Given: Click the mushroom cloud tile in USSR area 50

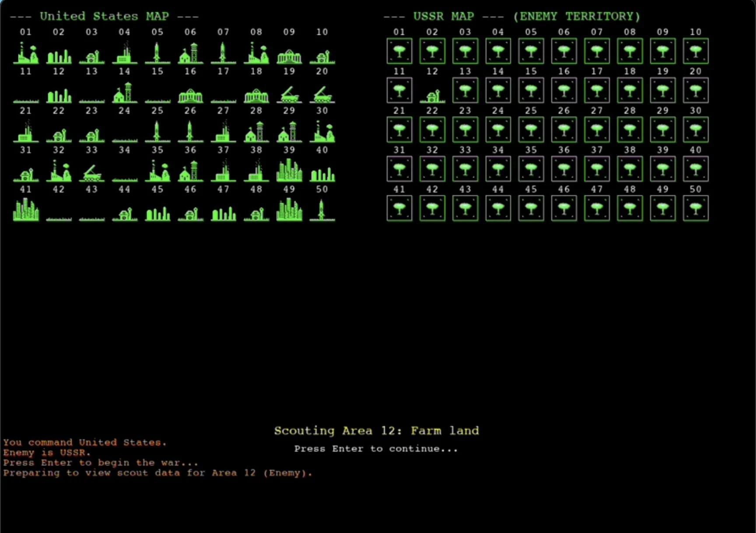Looking at the screenshot, I should (696, 208).
